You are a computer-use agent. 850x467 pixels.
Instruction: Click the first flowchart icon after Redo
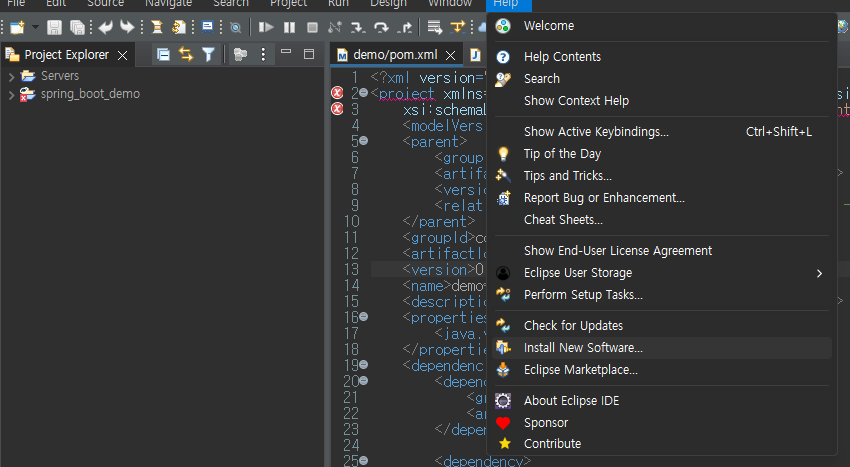156,27
